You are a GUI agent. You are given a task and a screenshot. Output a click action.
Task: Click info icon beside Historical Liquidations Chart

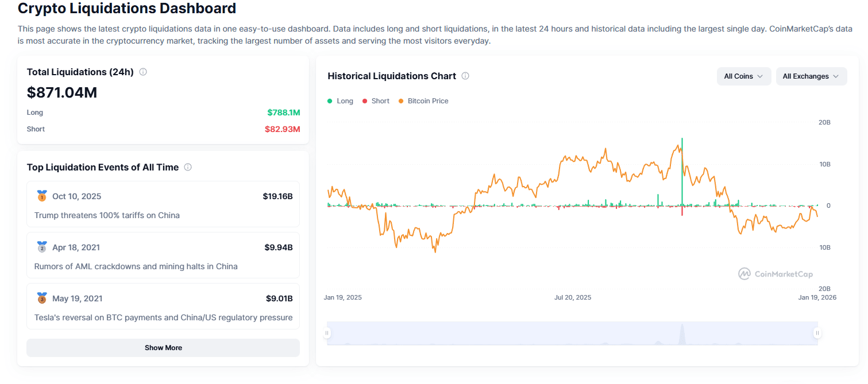(465, 76)
